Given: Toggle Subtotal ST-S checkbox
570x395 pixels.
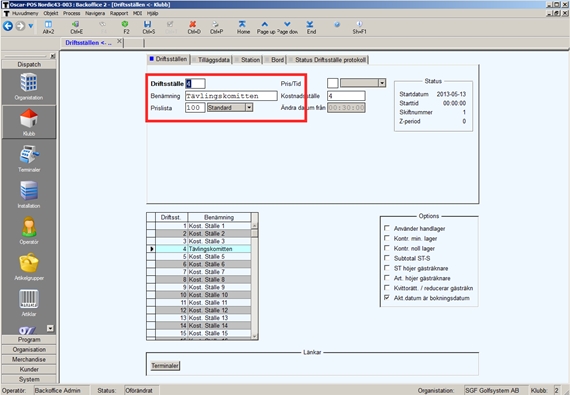Looking at the screenshot, I should (387, 258).
